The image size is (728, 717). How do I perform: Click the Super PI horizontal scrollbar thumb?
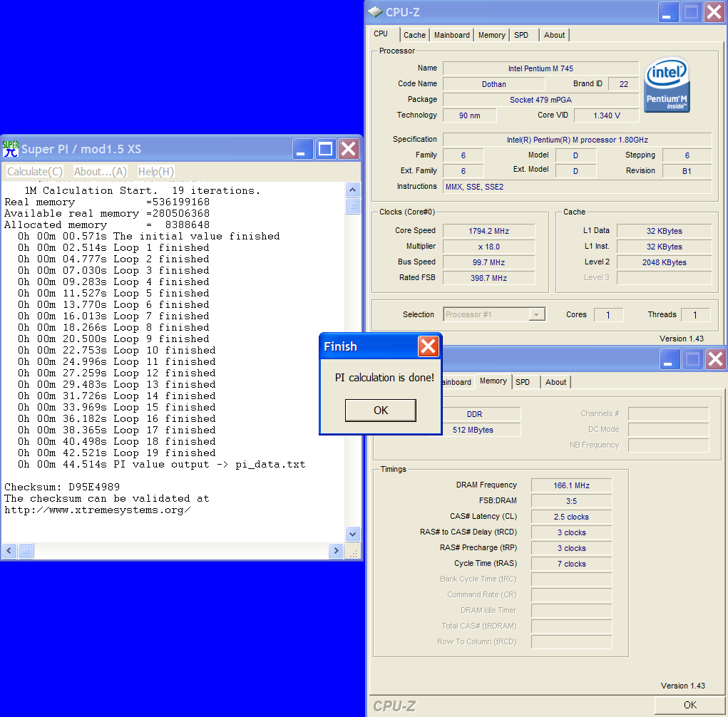coord(26,551)
